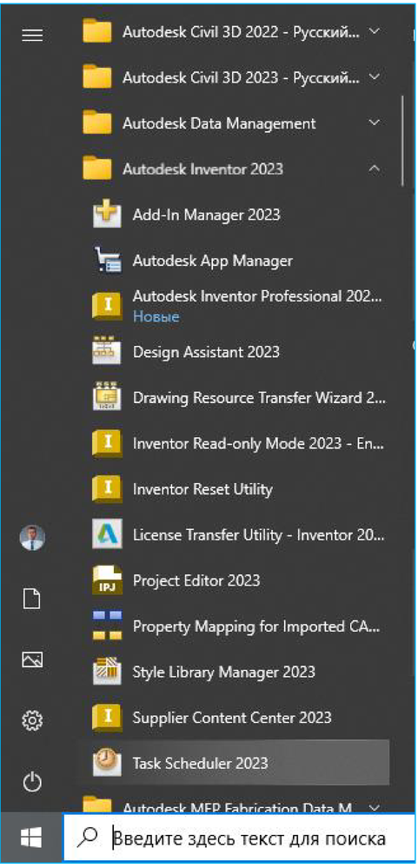Select Inventor Reset Utility entry

[233, 489]
